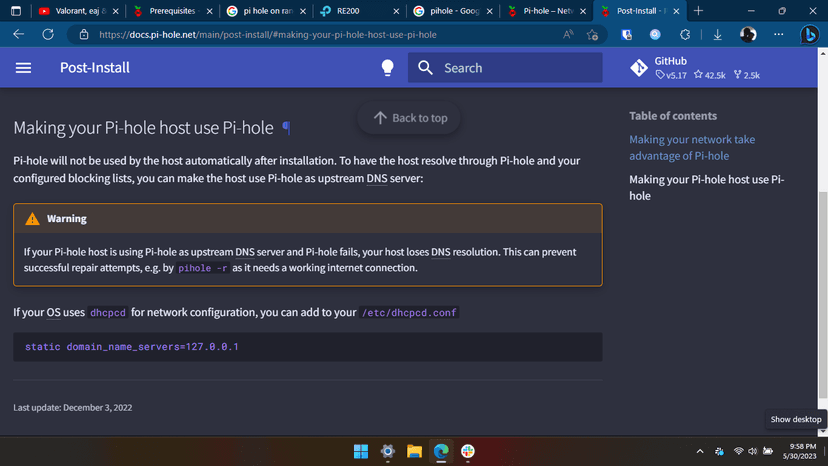Refresh the page with reload icon
This screenshot has width=828, height=466.
point(47,34)
